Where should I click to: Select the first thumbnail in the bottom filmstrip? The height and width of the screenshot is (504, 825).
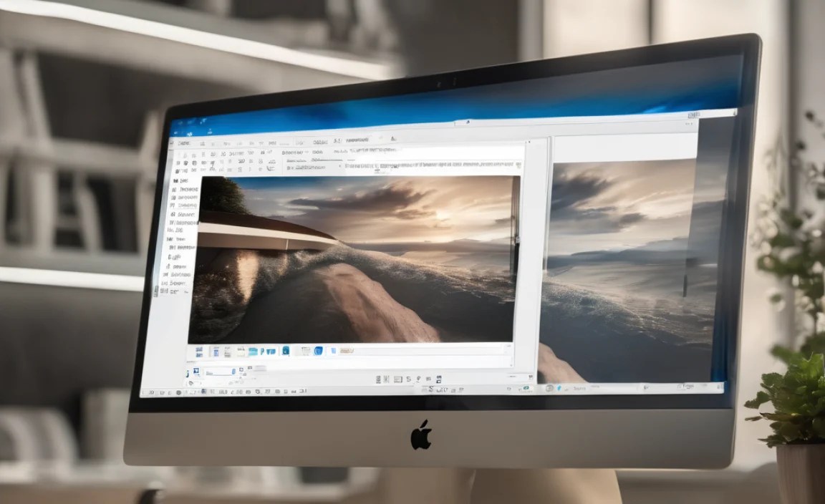(x=198, y=350)
